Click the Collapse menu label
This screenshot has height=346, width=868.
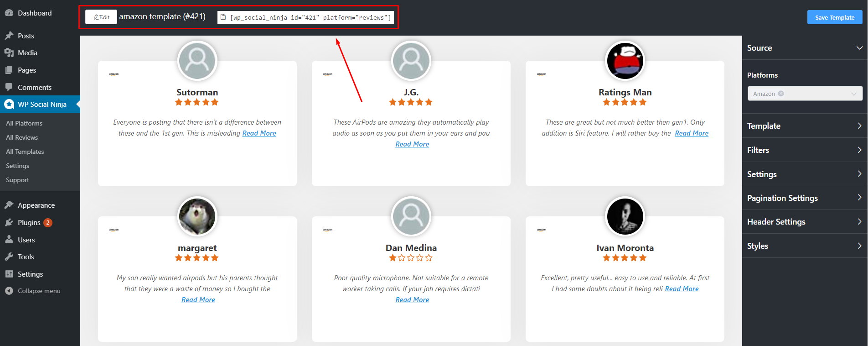(39, 291)
